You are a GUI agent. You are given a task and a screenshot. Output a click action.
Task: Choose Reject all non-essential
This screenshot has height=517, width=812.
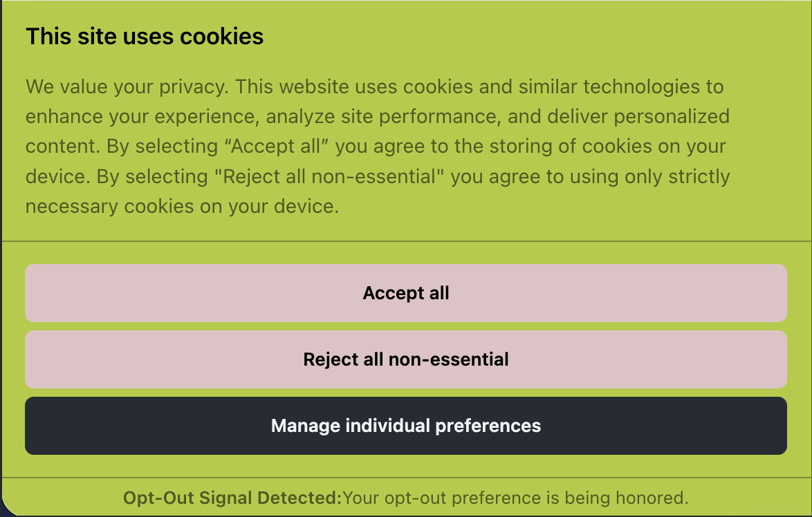[406, 359]
